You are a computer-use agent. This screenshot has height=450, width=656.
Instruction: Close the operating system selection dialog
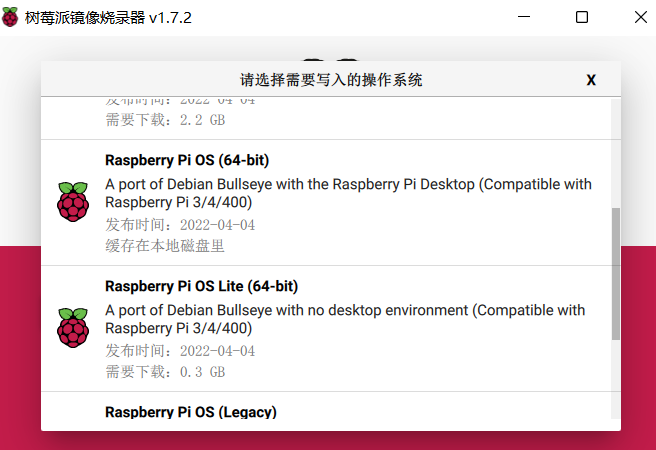tap(591, 80)
